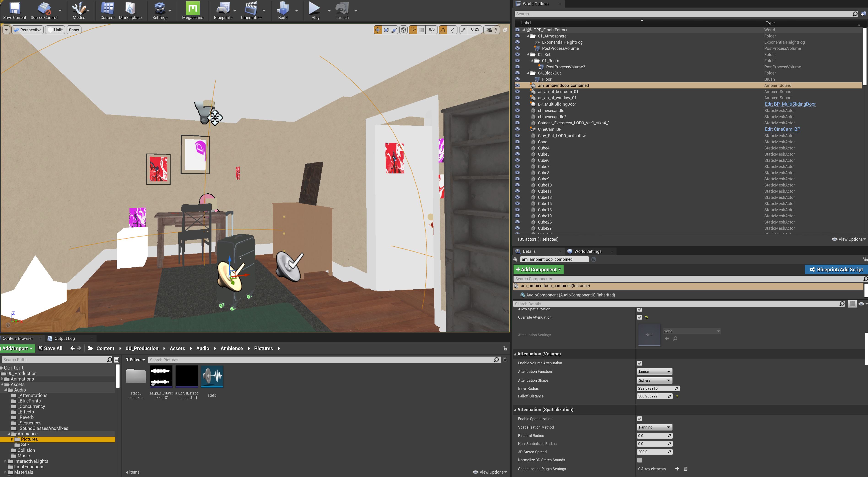Collapse the 01_Atmosphere folder

tap(528, 36)
